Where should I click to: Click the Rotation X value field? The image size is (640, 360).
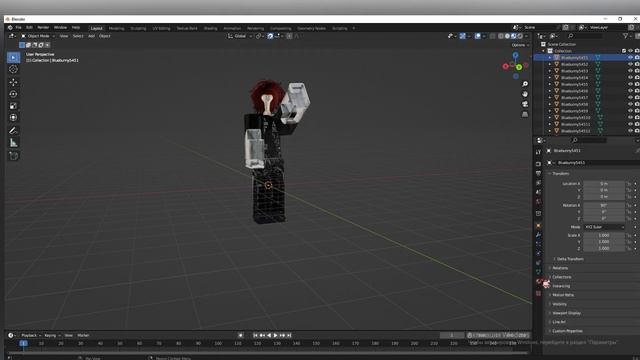(604, 206)
